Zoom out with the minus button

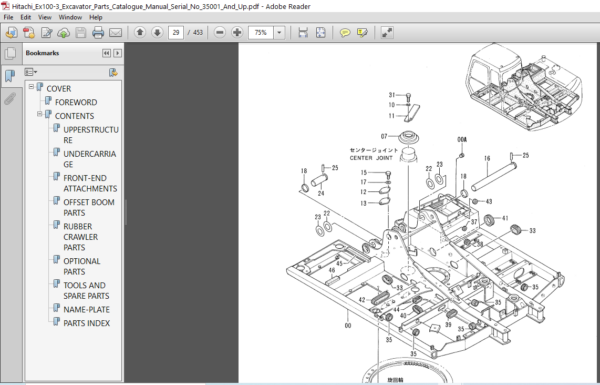click(x=220, y=33)
